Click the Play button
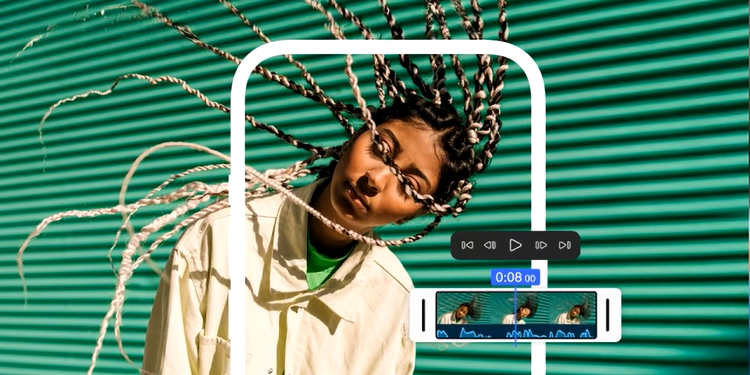 pyautogui.click(x=515, y=245)
